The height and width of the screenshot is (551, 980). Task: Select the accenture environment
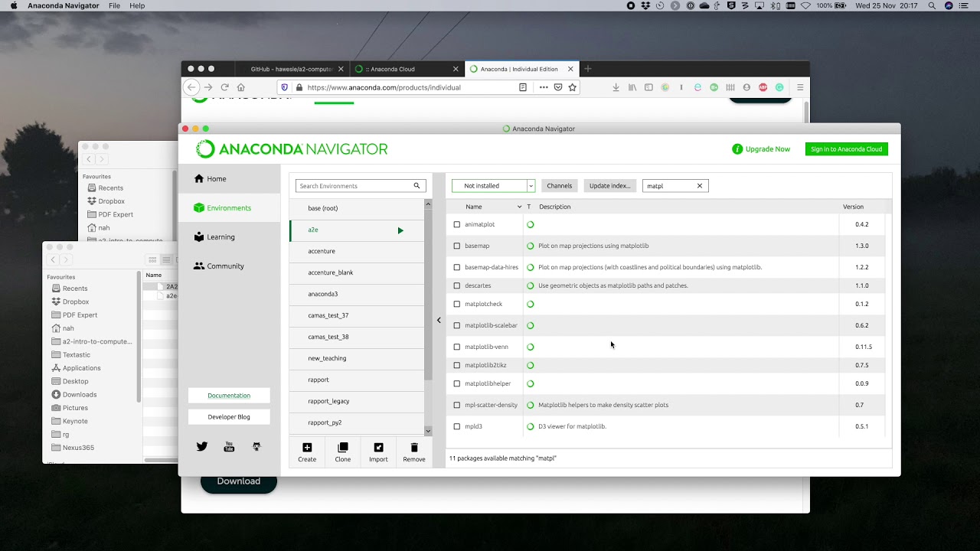(x=357, y=251)
